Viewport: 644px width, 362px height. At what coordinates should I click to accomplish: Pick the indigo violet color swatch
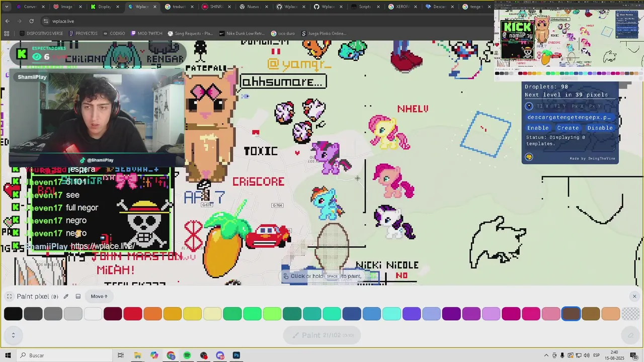[x=412, y=314]
